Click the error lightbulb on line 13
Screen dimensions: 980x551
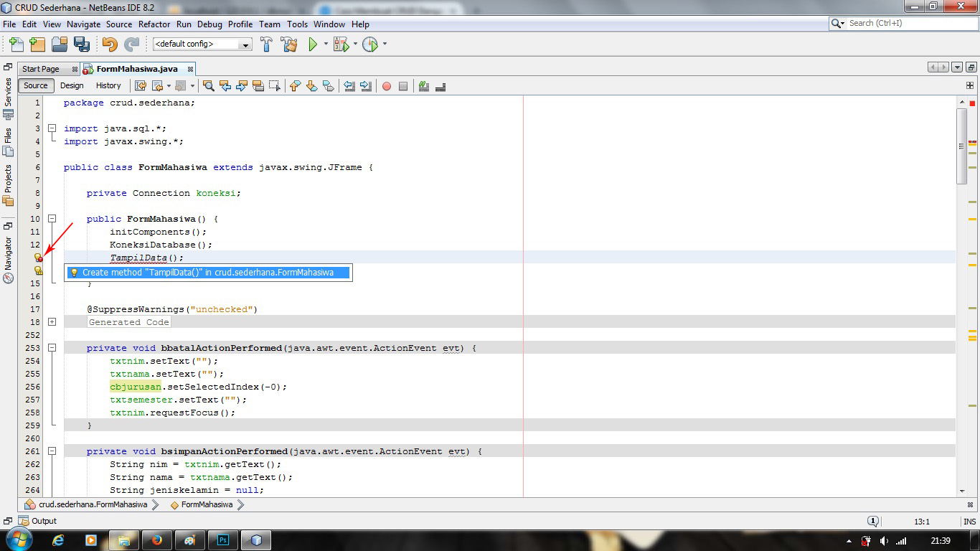[x=39, y=258]
